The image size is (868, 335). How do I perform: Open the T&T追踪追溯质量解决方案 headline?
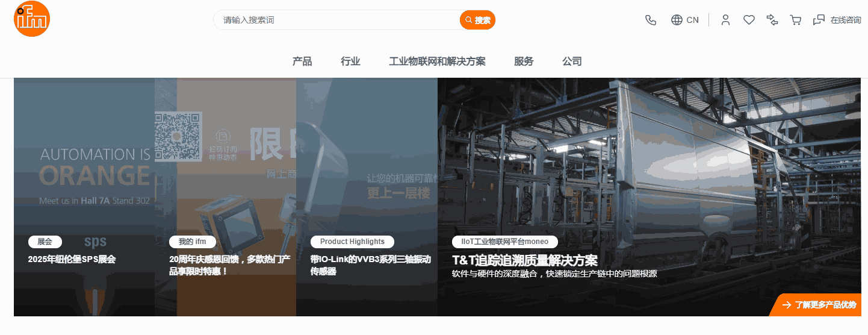(525, 261)
